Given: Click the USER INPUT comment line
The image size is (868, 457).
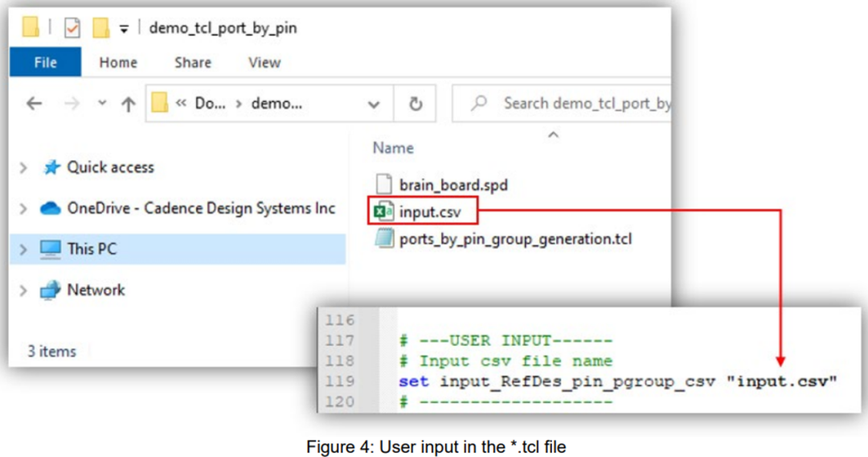Looking at the screenshot, I should click(x=506, y=340).
